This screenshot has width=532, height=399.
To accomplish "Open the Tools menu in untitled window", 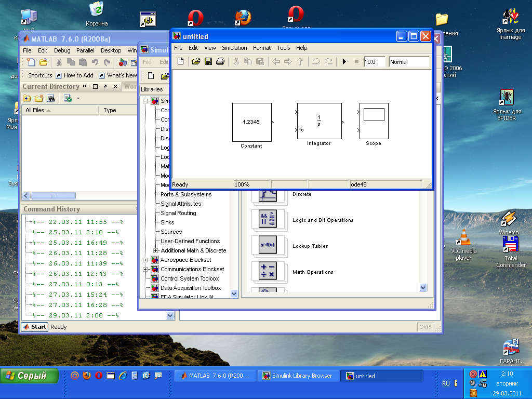I will [x=283, y=48].
